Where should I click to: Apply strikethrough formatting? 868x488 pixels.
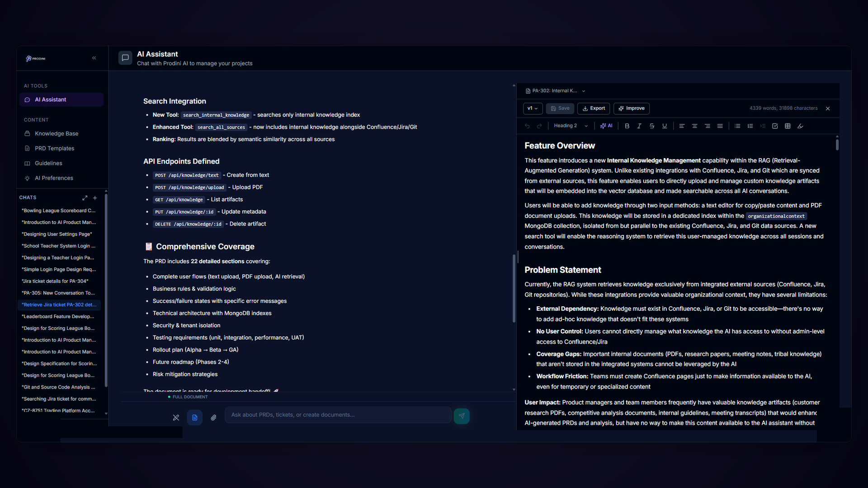coord(652,126)
